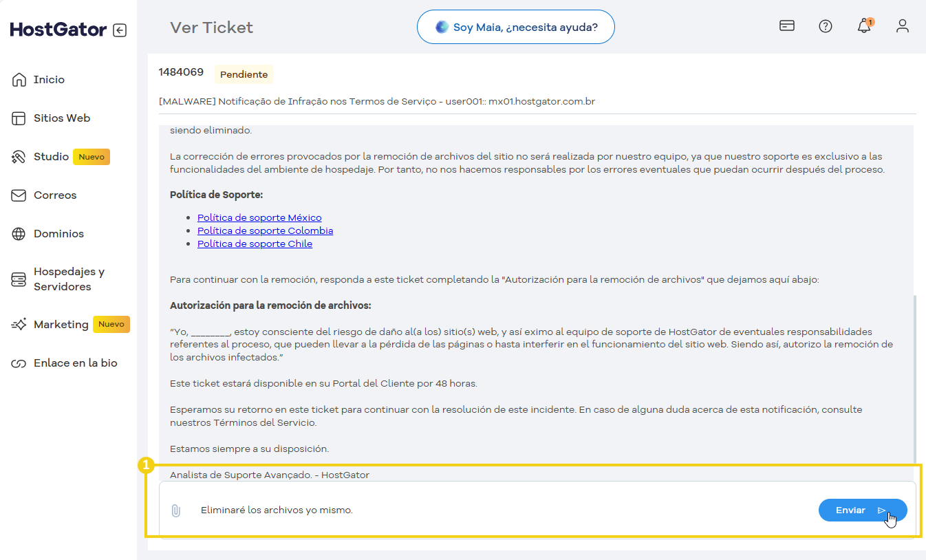This screenshot has width=926, height=560.
Task: Open Studio menu item
Action: [51, 157]
